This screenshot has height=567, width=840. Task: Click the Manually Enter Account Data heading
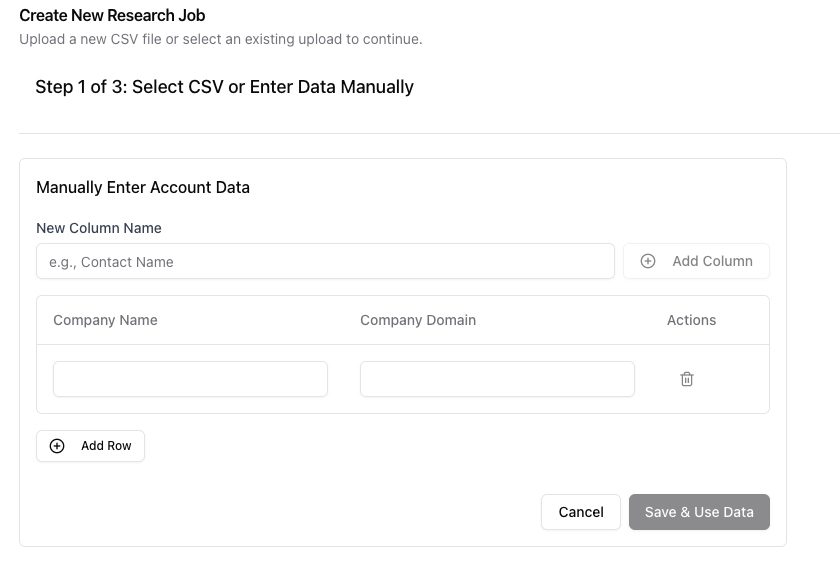coord(143,187)
